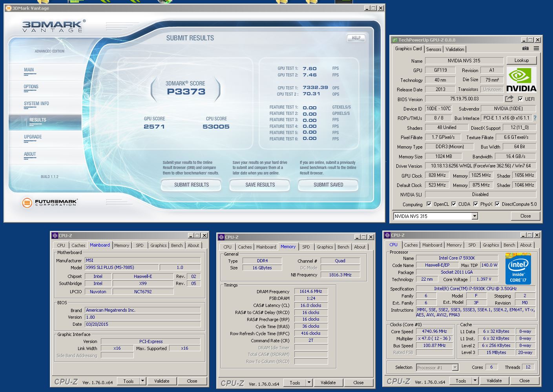Image resolution: width=553 pixels, height=392 pixels.
Task: Click the Close button in GPU-Z
Action: coord(526,216)
